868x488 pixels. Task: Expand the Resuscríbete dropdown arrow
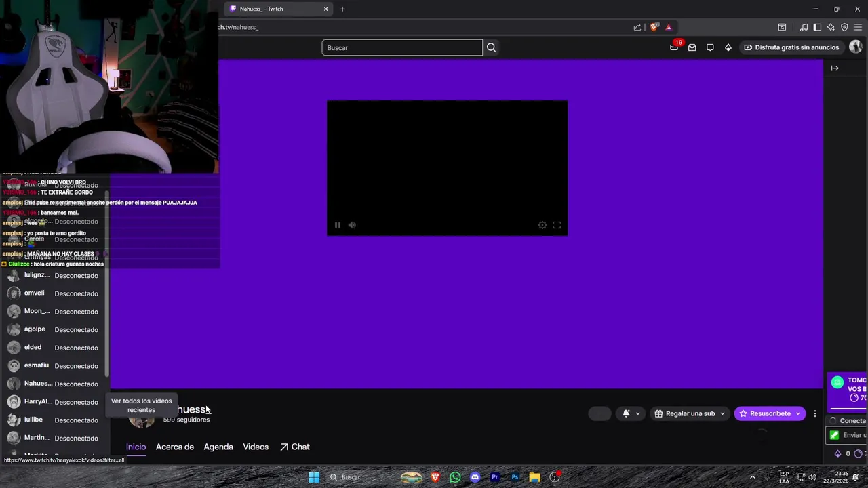click(x=797, y=413)
